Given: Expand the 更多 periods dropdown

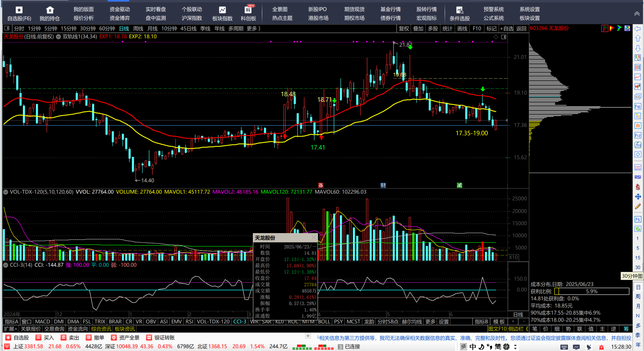Looking at the screenshot, I should coord(254,29).
